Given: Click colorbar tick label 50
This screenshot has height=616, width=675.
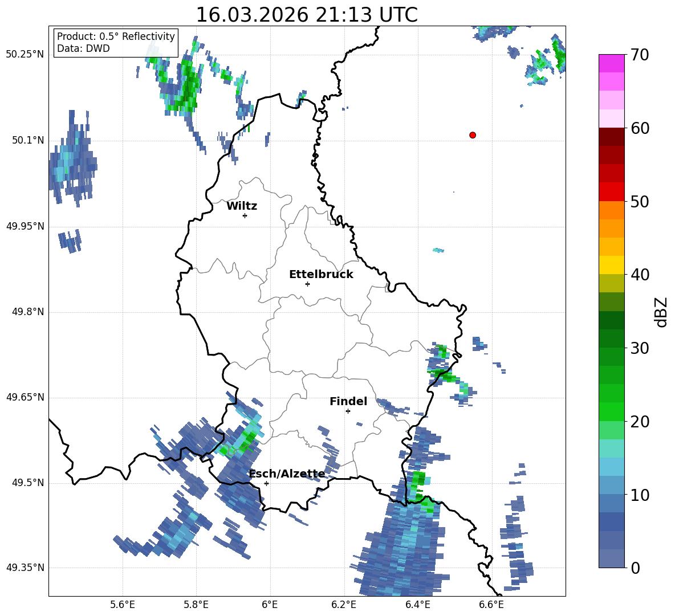Looking at the screenshot, I should coord(640,202).
